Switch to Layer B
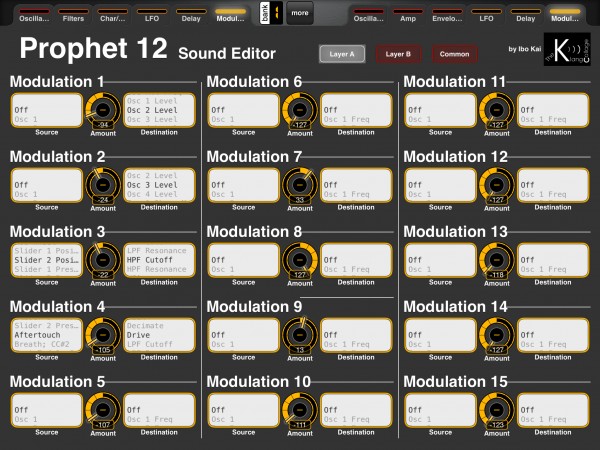The width and height of the screenshot is (600, 450). (x=398, y=54)
